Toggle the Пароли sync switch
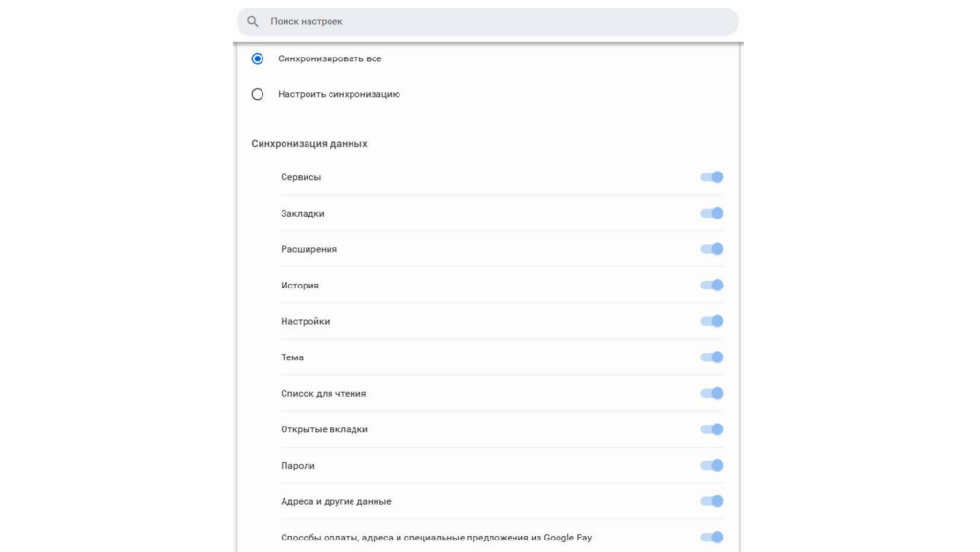Viewport: 980px width, 552px height. pos(712,466)
